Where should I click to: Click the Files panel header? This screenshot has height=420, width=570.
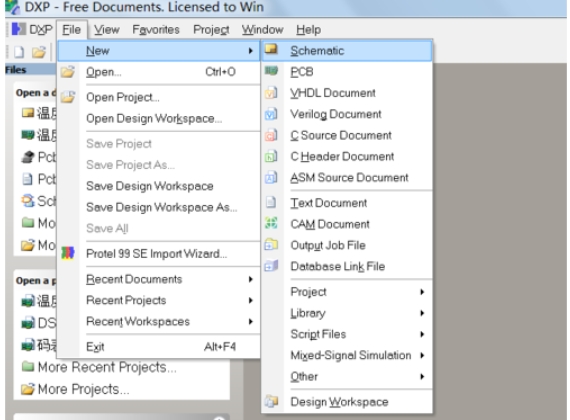tap(31, 69)
